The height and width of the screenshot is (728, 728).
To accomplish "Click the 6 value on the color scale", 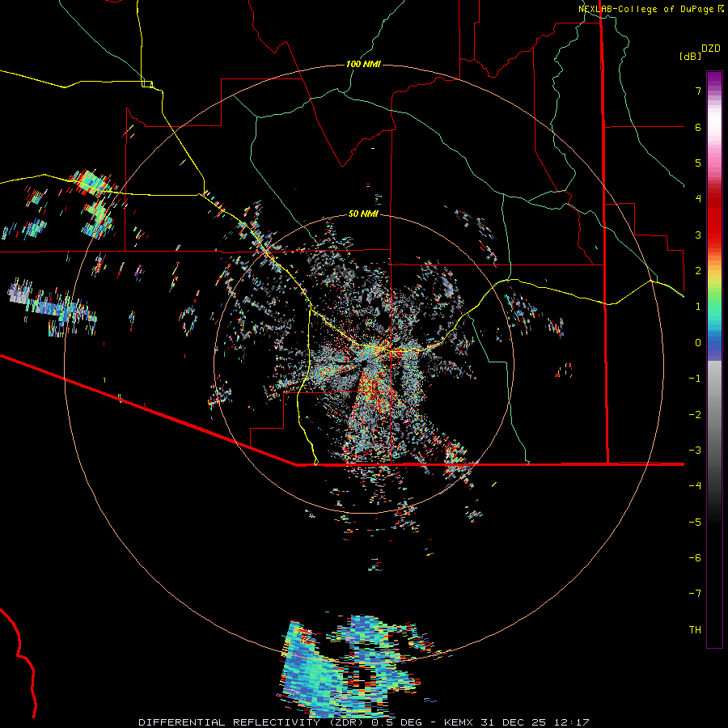I will 698,127.
